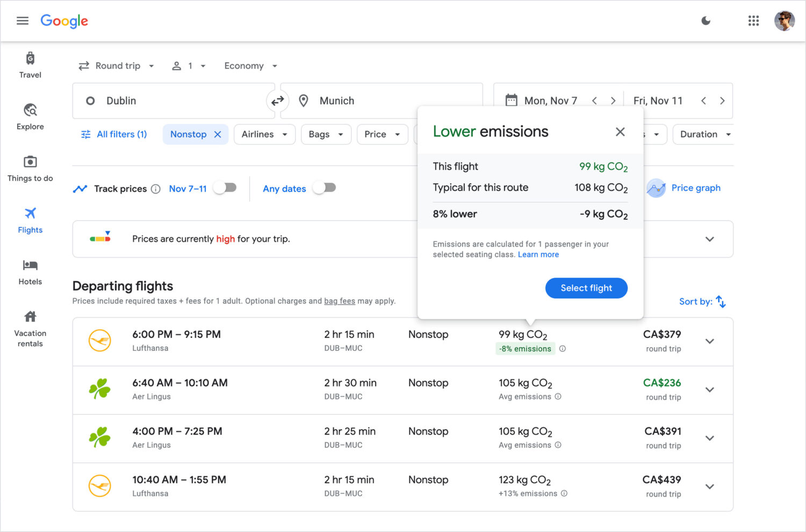Open the Economy class dropdown

tap(250, 66)
